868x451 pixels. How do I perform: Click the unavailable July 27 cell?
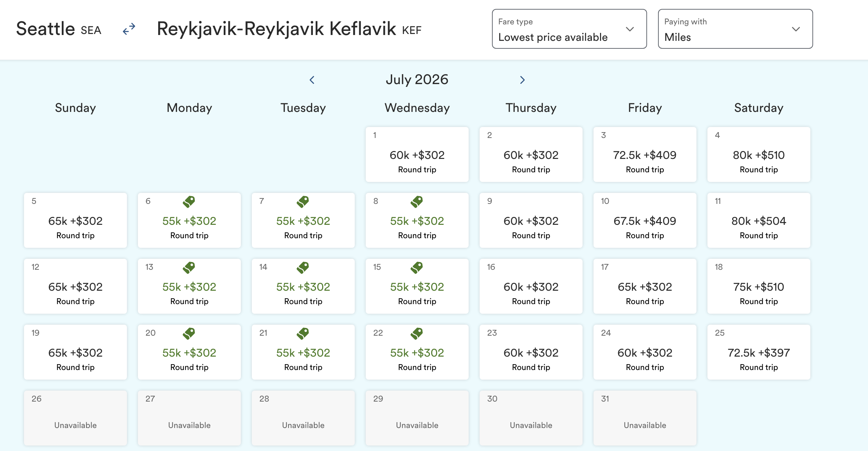(x=189, y=418)
